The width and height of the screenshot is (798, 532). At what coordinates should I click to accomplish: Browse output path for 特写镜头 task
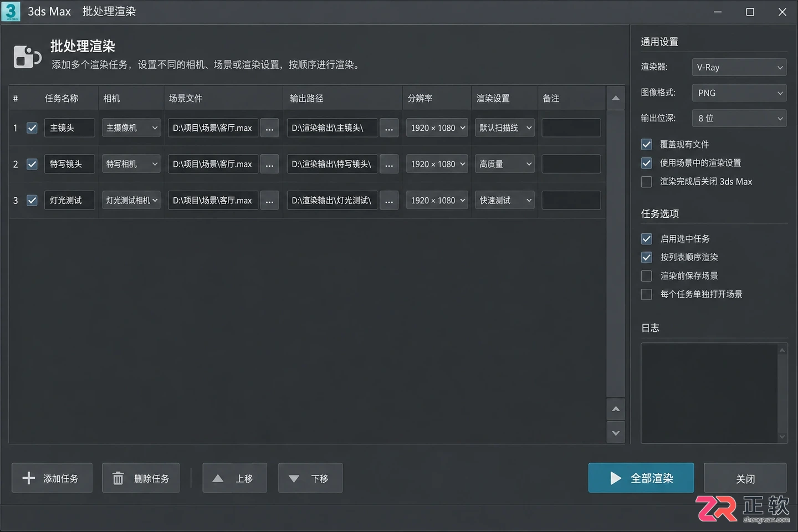389,164
